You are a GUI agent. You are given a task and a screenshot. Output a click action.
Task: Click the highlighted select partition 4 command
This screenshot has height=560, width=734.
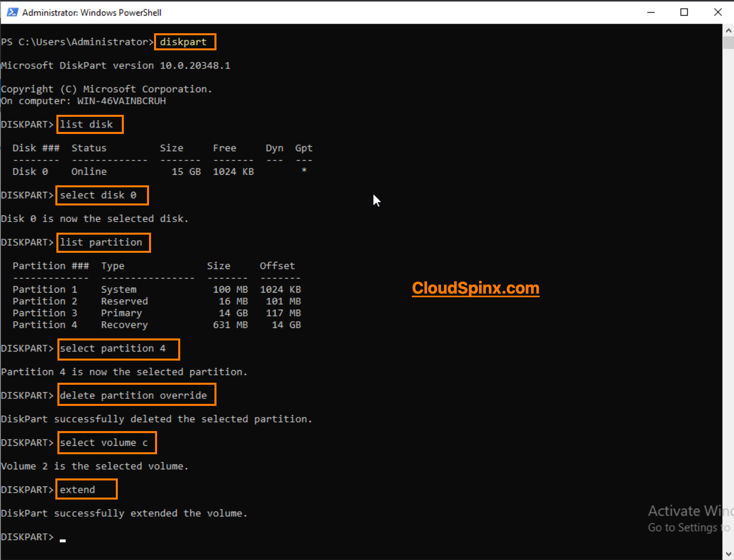[118, 348]
